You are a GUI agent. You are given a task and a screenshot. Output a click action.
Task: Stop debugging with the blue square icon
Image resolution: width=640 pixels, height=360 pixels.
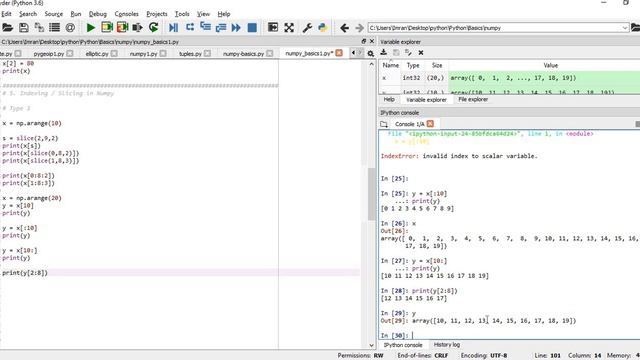(x=252, y=28)
